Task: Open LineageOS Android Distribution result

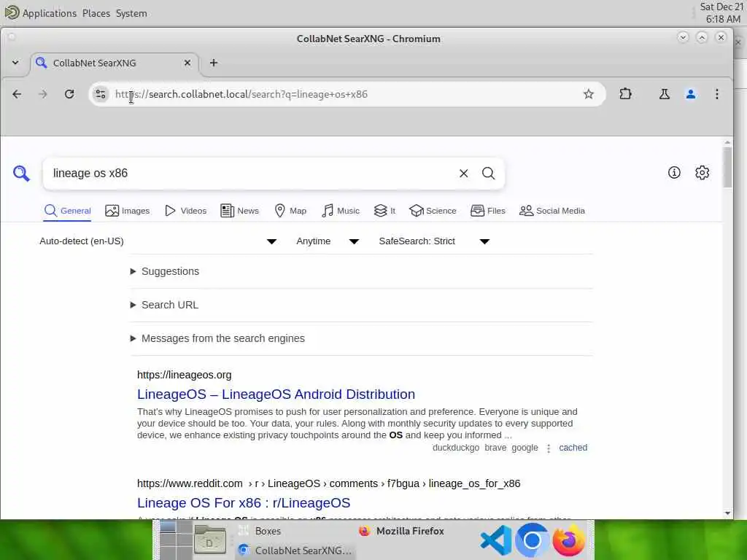Action: point(276,394)
